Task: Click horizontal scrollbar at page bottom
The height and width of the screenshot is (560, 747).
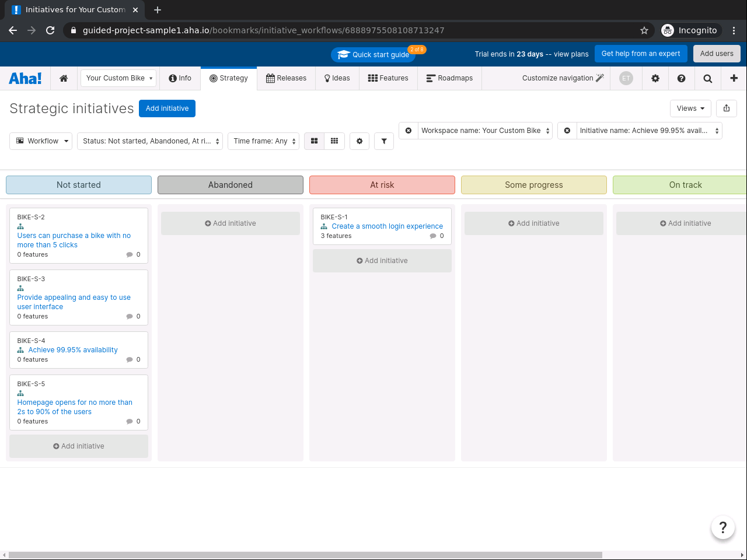Action: pyautogui.click(x=305, y=555)
